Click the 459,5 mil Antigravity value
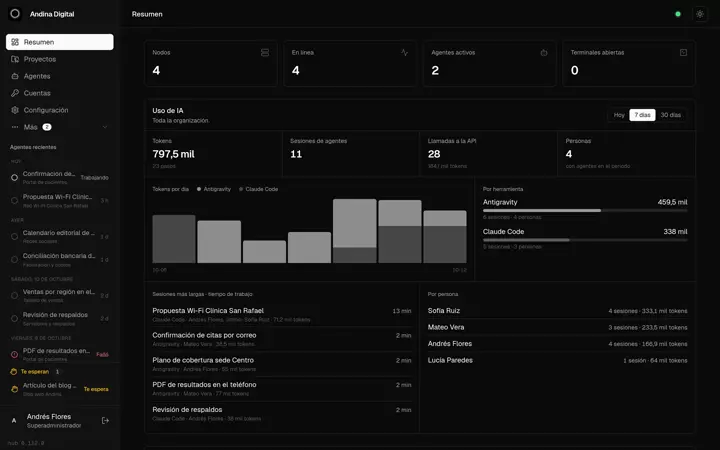720x450 pixels. [672, 202]
